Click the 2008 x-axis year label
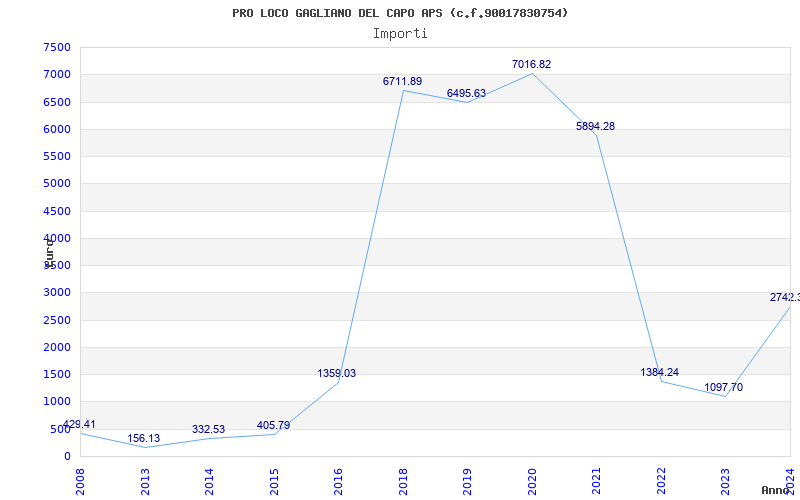The height and width of the screenshot is (500, 800). coord(80,481)
